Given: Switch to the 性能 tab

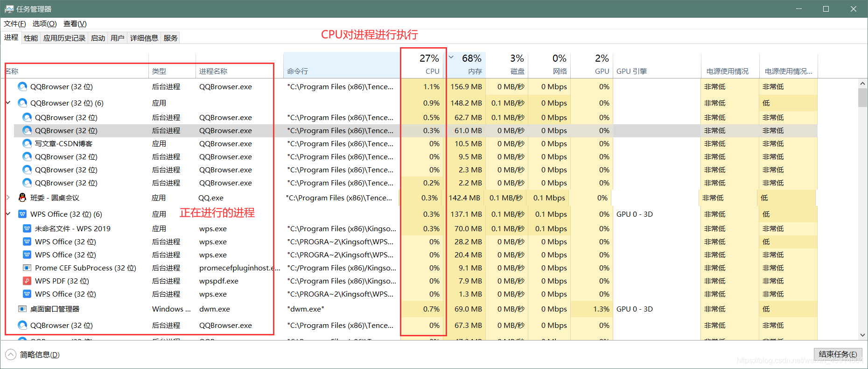Looking at the screenshot, I should pos(31,38).
